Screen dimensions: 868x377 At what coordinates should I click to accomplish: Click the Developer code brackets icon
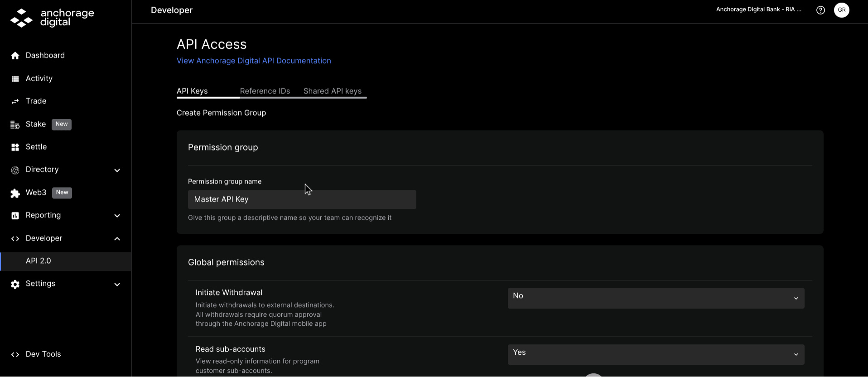click(x=15, y=238)
